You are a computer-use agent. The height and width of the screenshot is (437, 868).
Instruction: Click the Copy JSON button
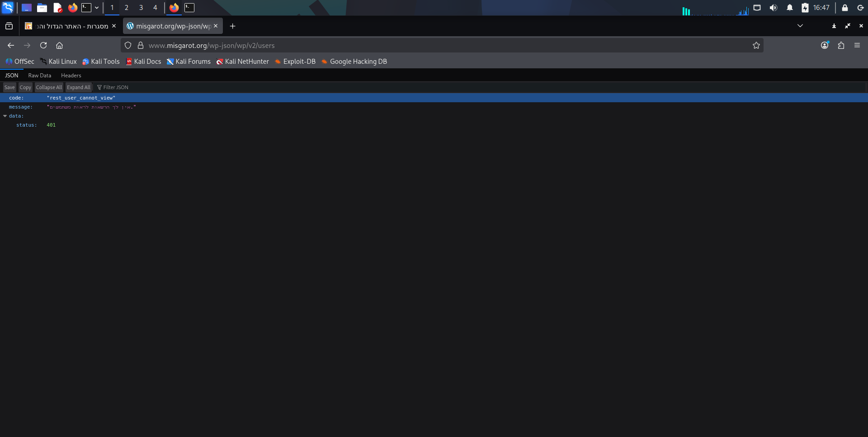point(25,87)
